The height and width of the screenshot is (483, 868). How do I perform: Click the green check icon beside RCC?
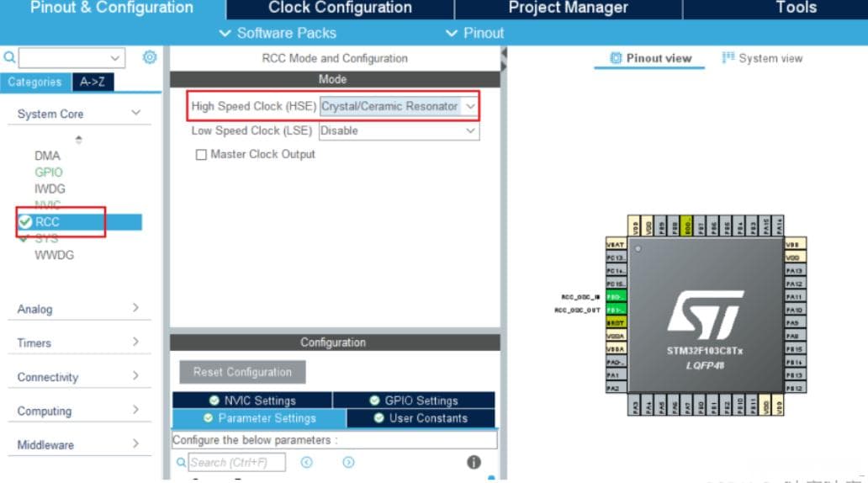point(25,222)
